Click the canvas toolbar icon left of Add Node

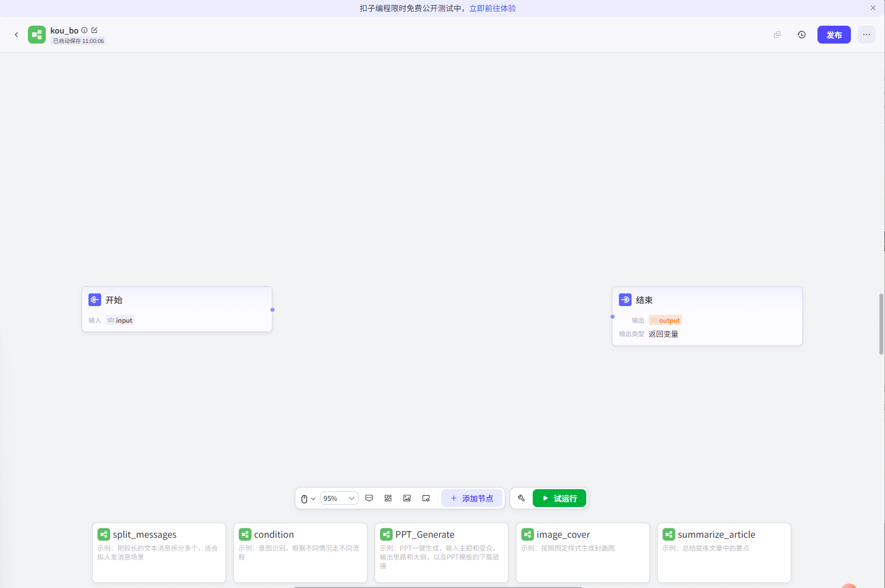[426, 498]
